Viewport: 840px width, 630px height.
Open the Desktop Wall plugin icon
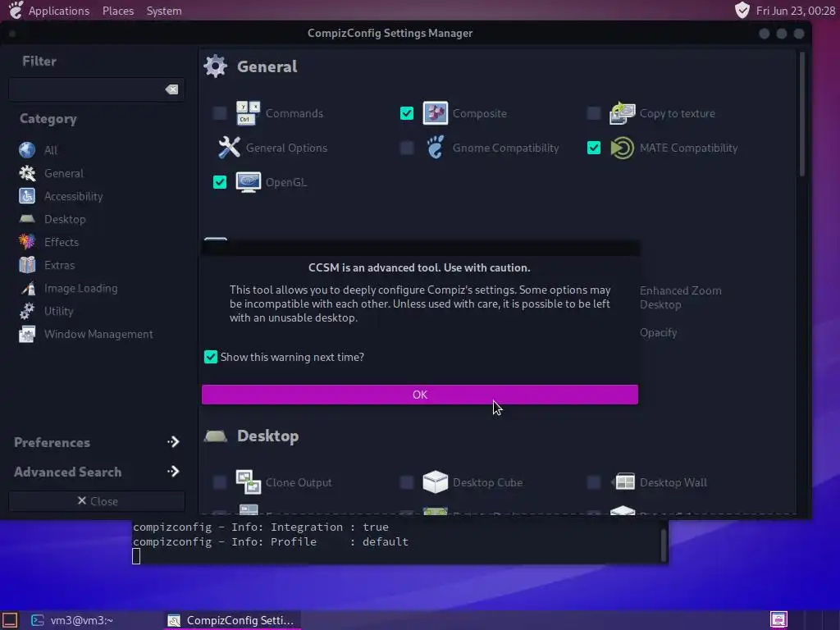click(x=623, y=482)
